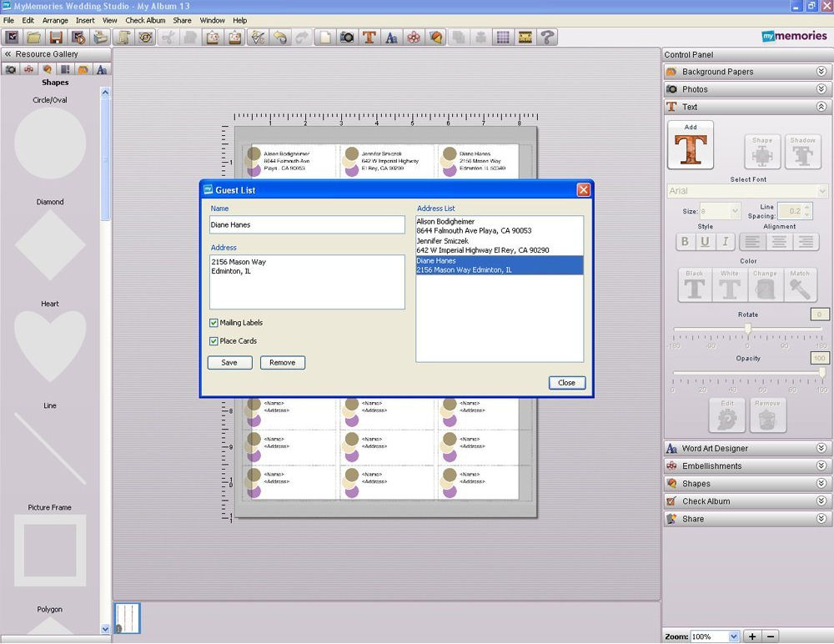Viewport: 834px width, 644px height.
Task: Select the page thumbnail below the canvas
Action: [128, 618]
